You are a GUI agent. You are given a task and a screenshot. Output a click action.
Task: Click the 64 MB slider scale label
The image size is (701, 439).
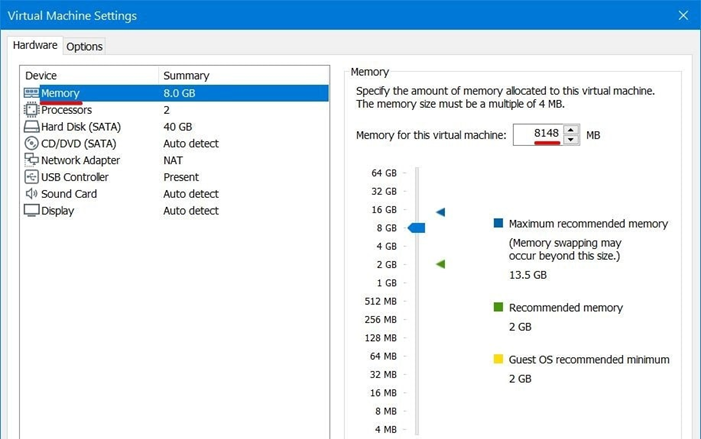[383, 356]
